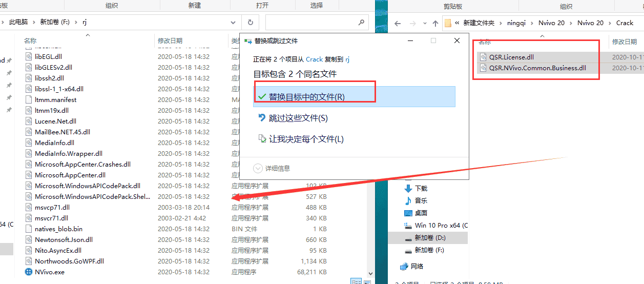Select the Microsoft.AppCenter.dll file icon

29,175
